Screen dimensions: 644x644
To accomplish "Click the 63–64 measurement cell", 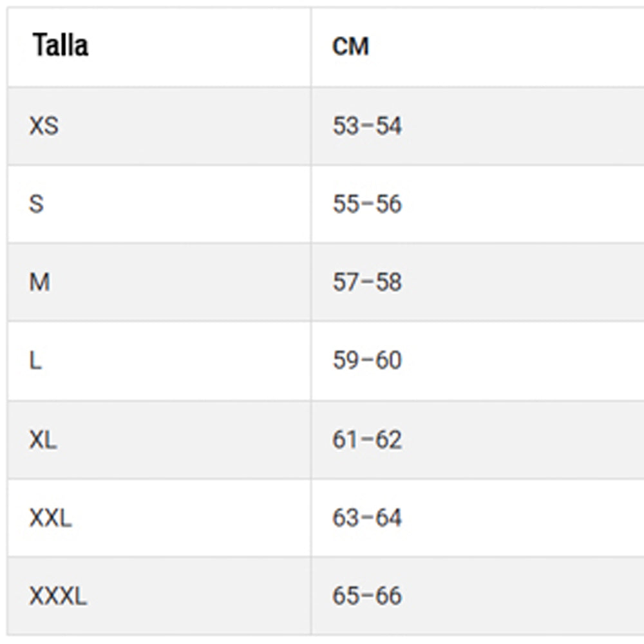I will point(367,518).
